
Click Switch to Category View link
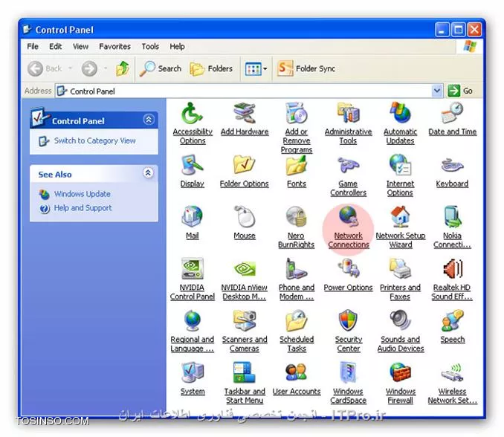tap(95, 140)
